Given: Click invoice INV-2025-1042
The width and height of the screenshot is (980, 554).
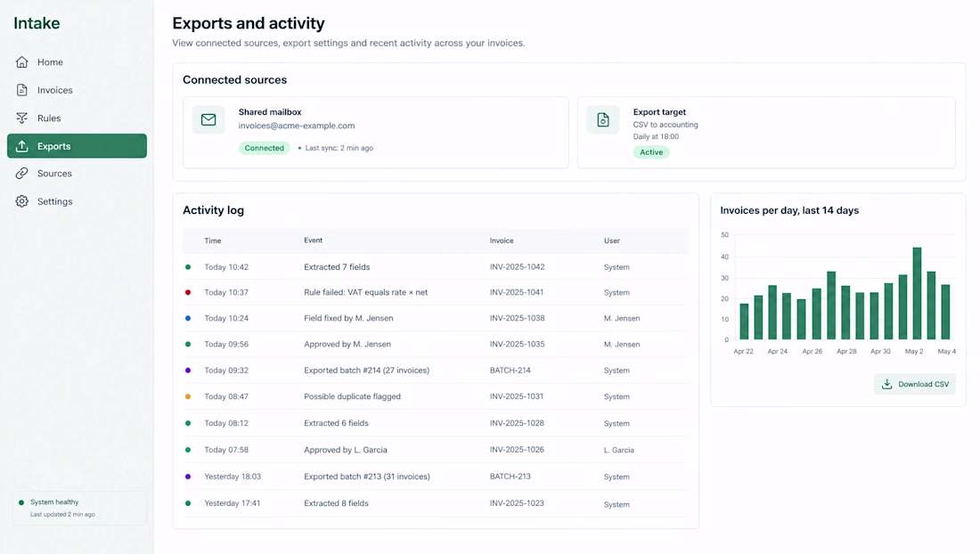Looking at the screenshot, I should tap(517, 266).
